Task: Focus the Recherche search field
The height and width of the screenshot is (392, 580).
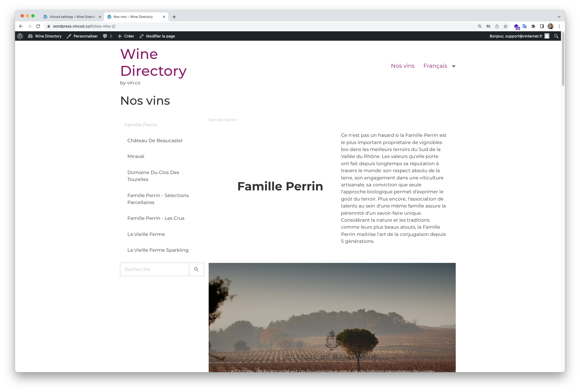Action: [x=155, y=269]
